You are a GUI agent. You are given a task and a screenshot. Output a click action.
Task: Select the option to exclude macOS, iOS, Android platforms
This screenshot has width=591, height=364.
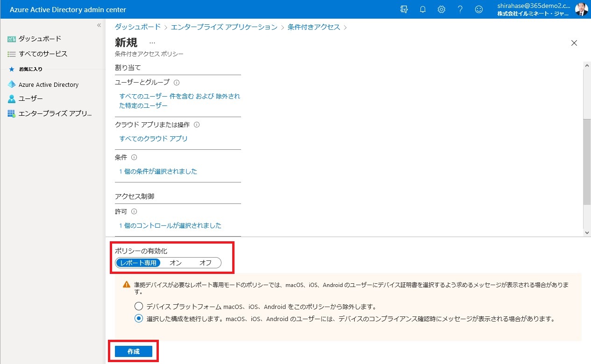138,307
